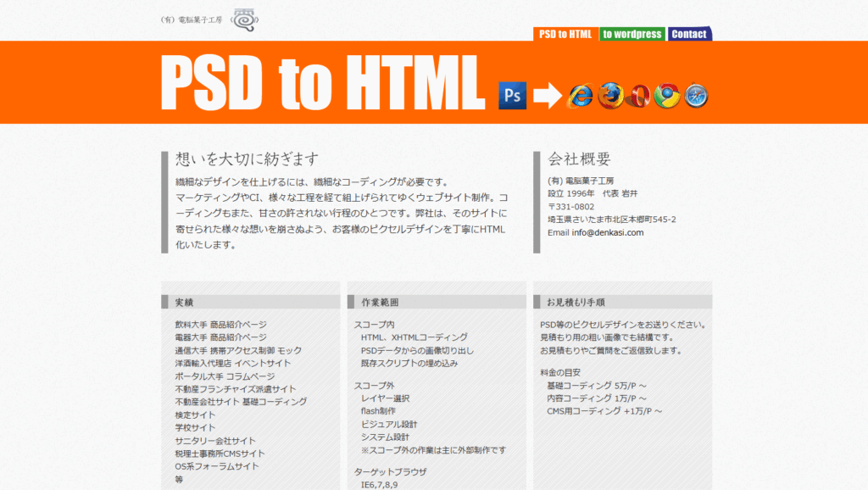
Task: Click CMS用コーディング +1万/P price line
Action: point(604,411)
